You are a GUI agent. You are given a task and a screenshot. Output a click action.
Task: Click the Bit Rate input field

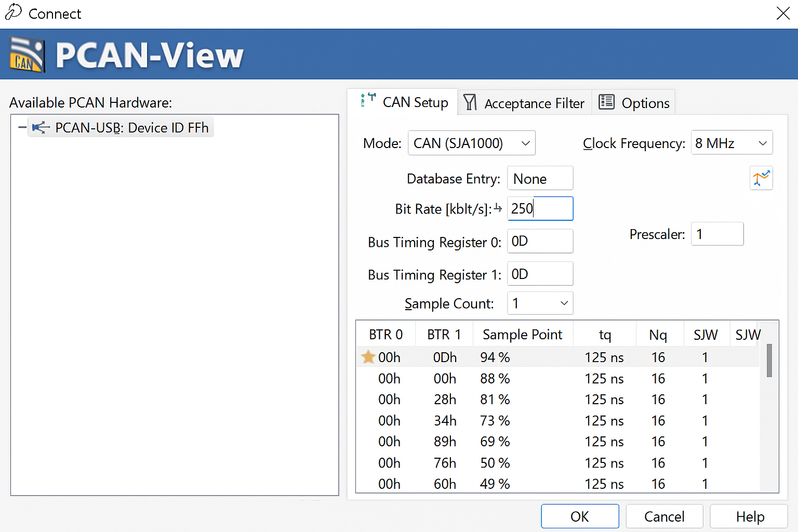(x=540, y=208)
